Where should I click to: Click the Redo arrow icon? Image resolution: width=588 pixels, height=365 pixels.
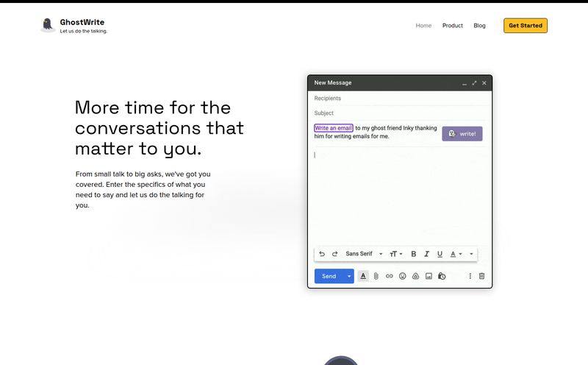[x=335, y=254]
